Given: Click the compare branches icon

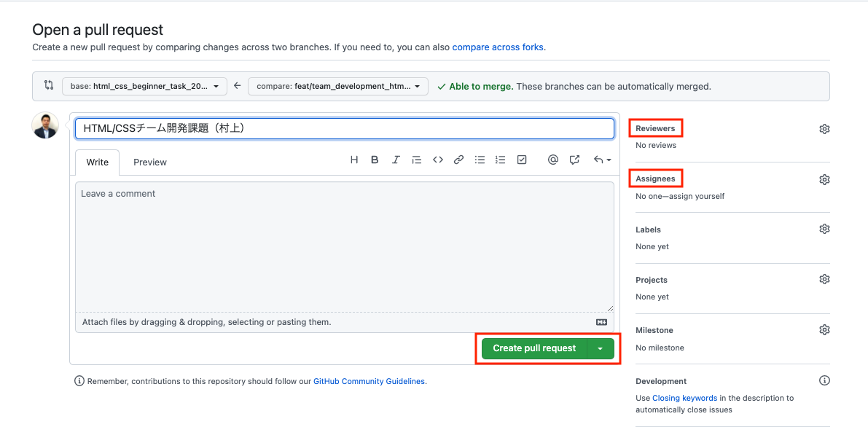Looking at the screenshot, I should click(49, 86).
